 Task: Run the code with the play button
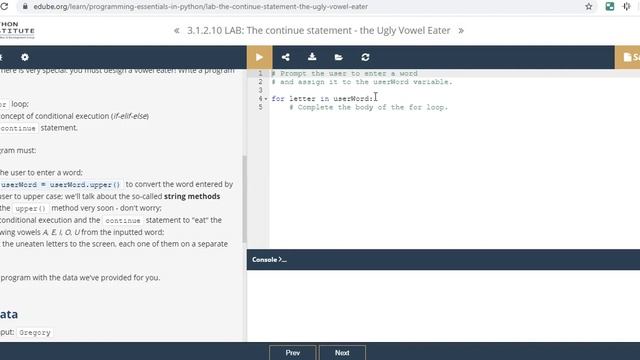(259, 57)
